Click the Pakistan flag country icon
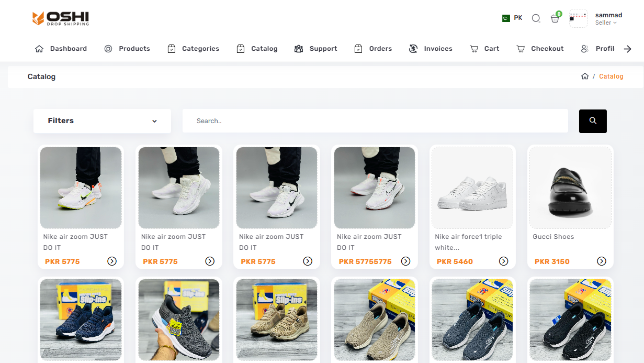This screenshot has height=363, width=644. pyautogui.click(x=506, y=18)
